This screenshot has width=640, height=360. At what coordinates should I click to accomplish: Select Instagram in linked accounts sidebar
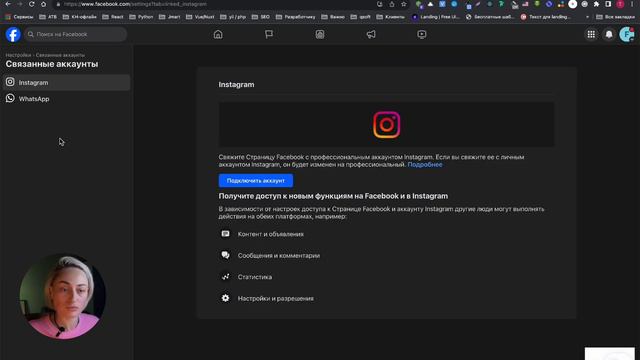point(67,82)
